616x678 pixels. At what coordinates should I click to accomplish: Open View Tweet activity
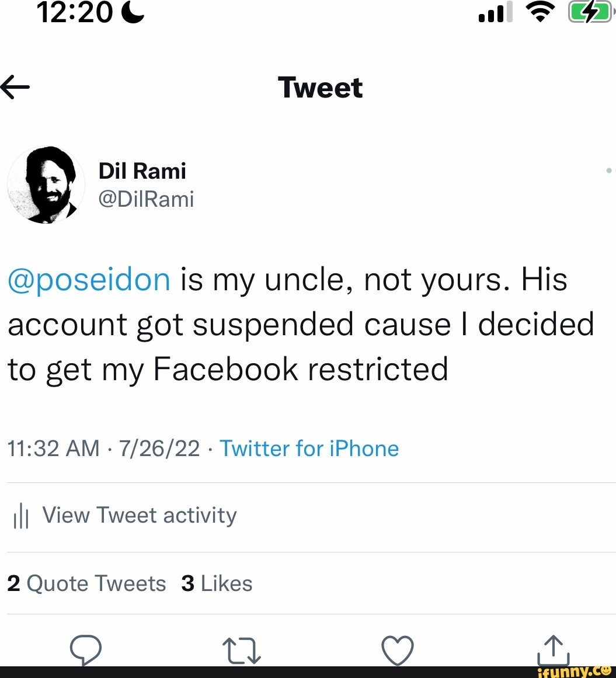(x=140, y=516)
